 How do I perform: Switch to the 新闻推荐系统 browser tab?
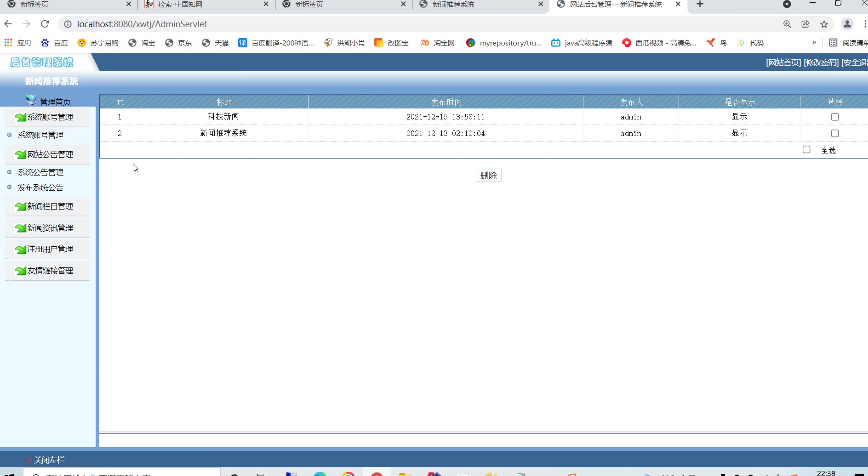(x=480, y=5)
